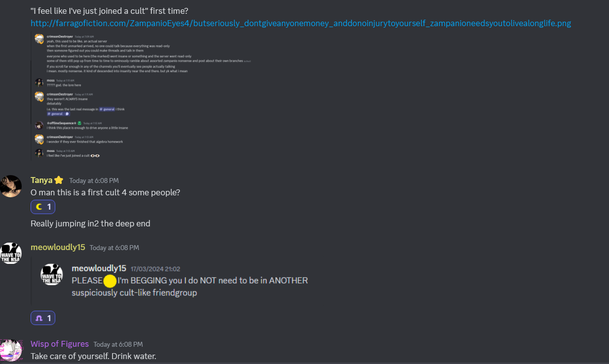The image size is (609, 364).
Task: Click the quoted message's meowloudly15 avatar
Action: click(x=51, y=274)
